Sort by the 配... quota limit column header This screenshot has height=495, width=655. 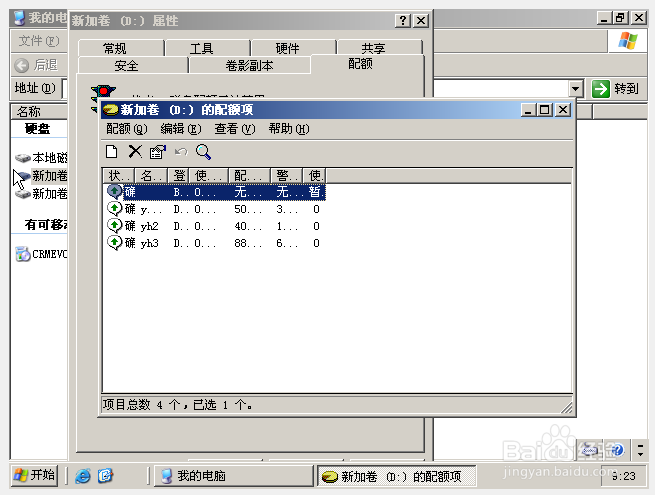pyautogui.click(x=250, y=176)
